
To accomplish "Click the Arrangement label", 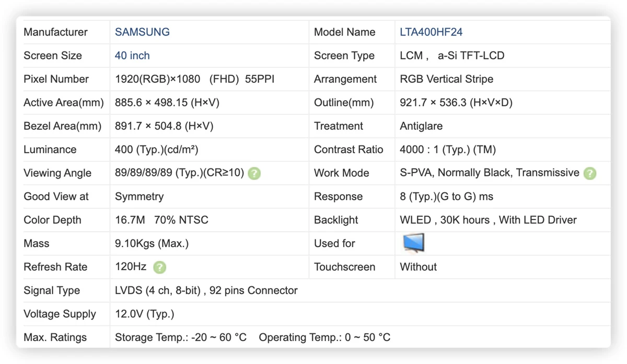I will 345,79.
